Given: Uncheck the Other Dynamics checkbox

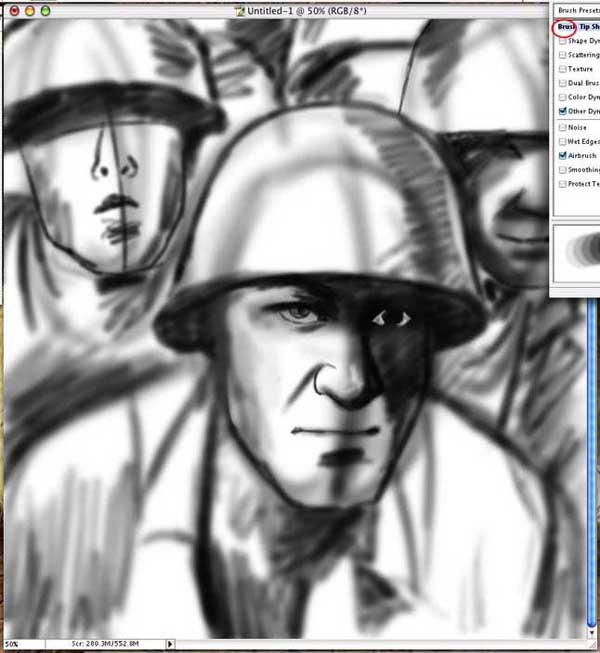Looking at the screenshot, I should coord(563,111).
